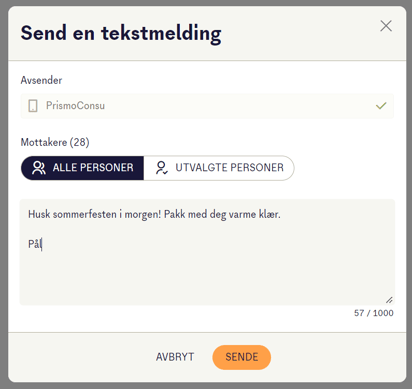This screenshot has height=389, width=412.
Task: Close the Send en tekstmelding dialog
Action: click(386, 26)
